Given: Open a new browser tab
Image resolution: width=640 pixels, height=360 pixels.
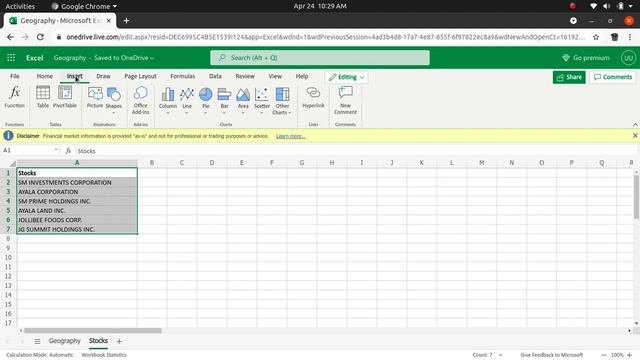Looking at the screenshot, I should click(127, 20).
